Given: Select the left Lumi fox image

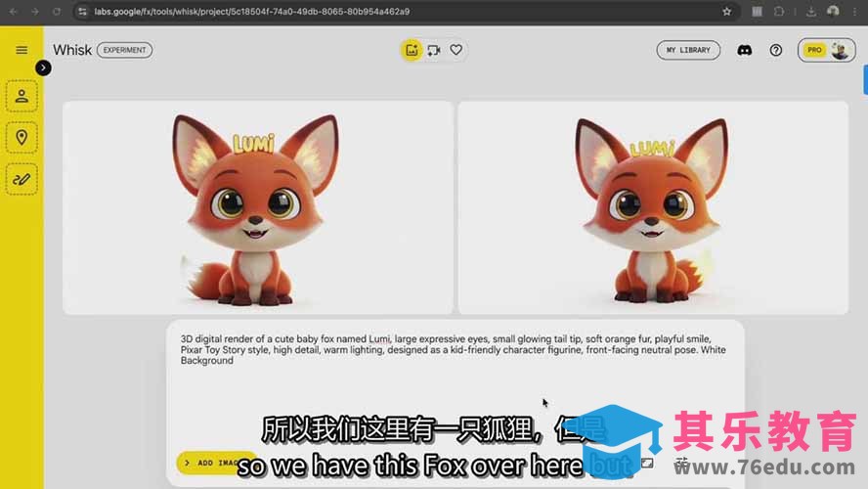Looking at the screenshot, I should pyautogui.click(x=258, y=207).
